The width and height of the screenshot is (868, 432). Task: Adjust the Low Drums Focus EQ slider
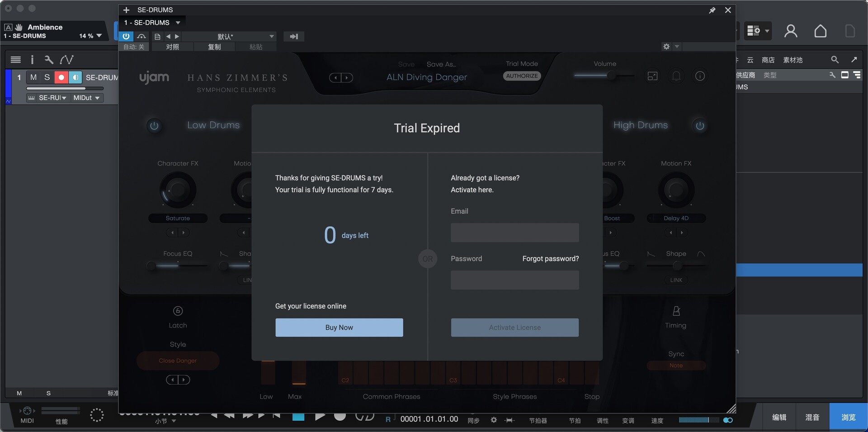(178, 266)
